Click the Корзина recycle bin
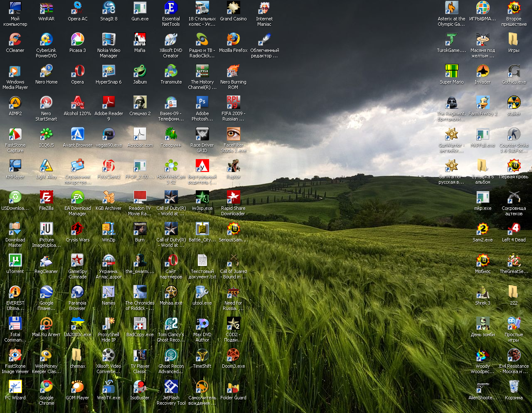This screenshot has width=532, height=413. [x=514, y=387]
